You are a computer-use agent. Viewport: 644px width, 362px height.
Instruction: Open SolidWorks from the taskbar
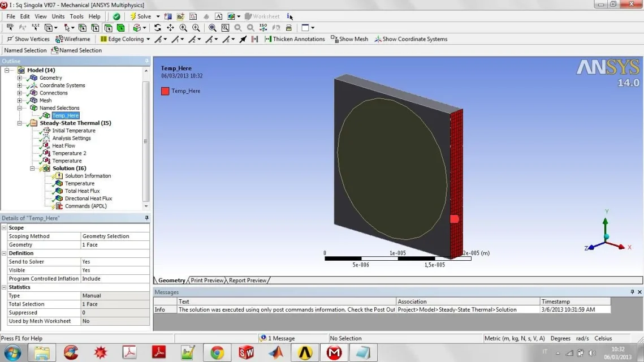click(247, 353)
